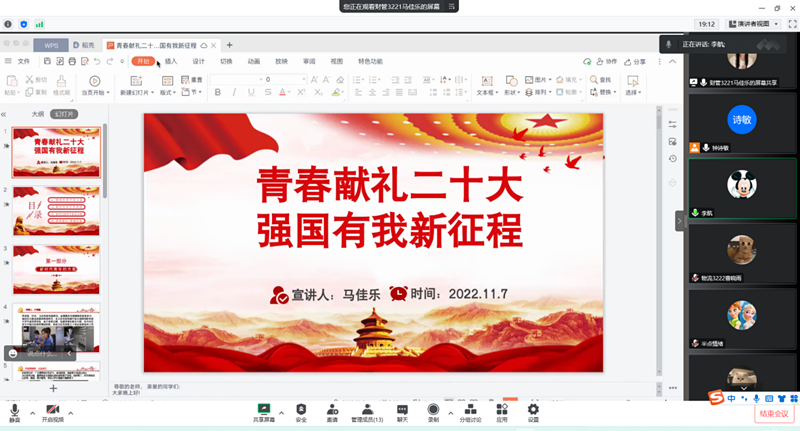
Task: Select slide 2 thumbnail in panel
Action: [x=56, y=211]
